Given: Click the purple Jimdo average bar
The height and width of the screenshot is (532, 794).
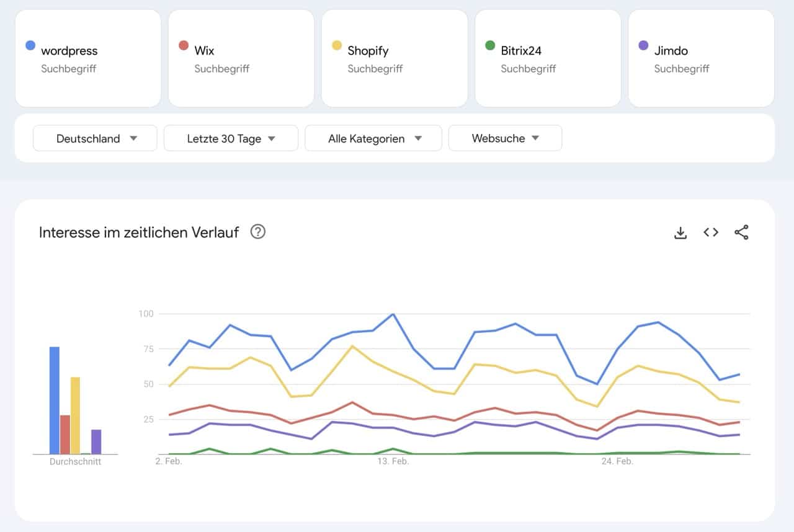Looking at the screenshot, I should [96, 442].
